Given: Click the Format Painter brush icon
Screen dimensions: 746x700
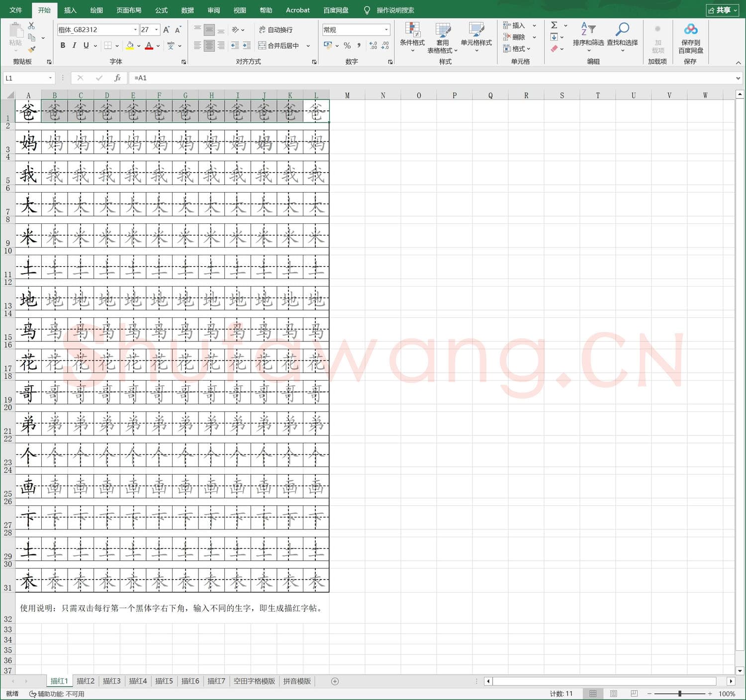Looking at the screenshot, I should (x=31, y=49).
